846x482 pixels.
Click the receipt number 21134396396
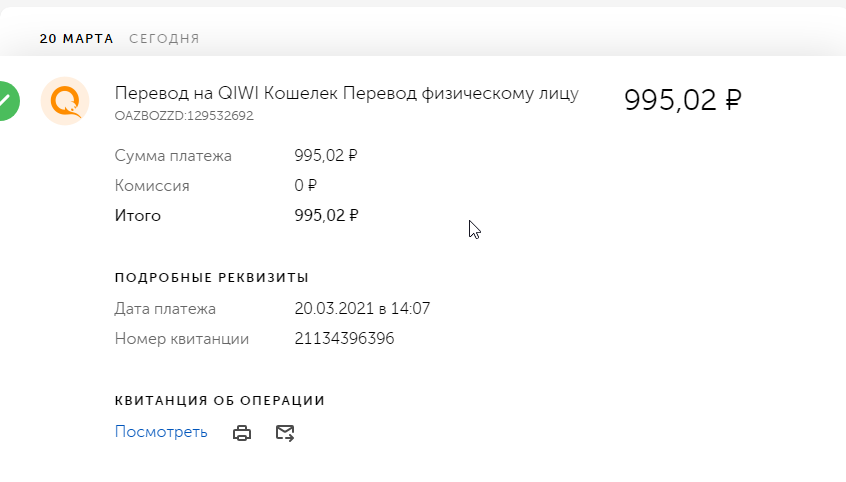tap(344, 338)
